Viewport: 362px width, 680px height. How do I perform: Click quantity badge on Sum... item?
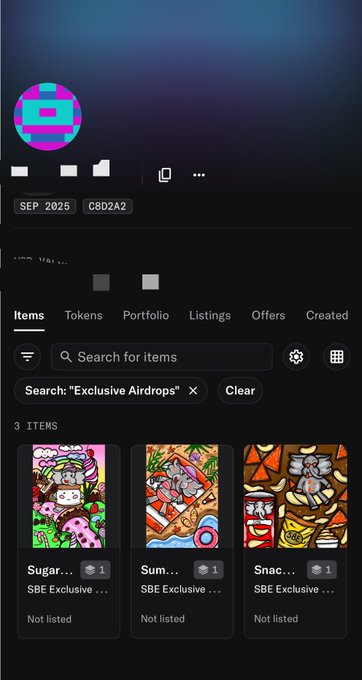(x=209, y=570)
